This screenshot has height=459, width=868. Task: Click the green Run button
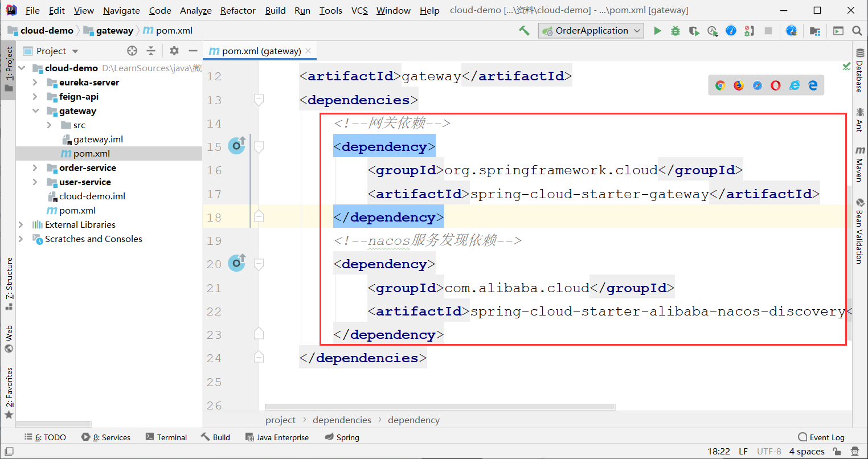tap(657, 31)
